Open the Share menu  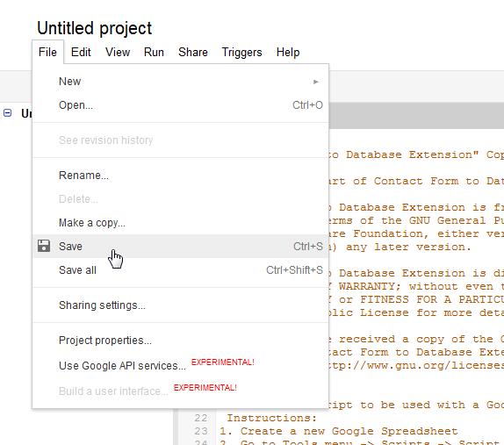(x=193, y=52)
